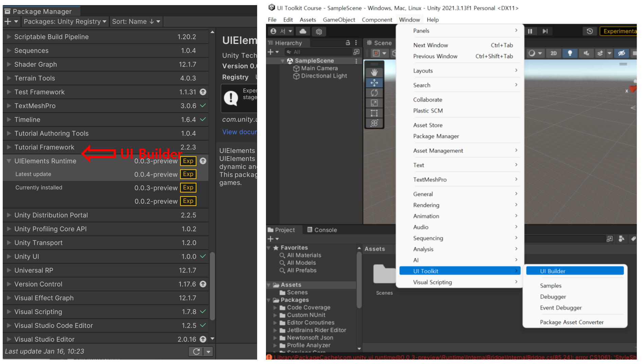The width and height of the screenshot is (643, 364).
Task: Open Packages: Unity Registry dropdown
Action: pyautogui.click(x=65, y=21)
